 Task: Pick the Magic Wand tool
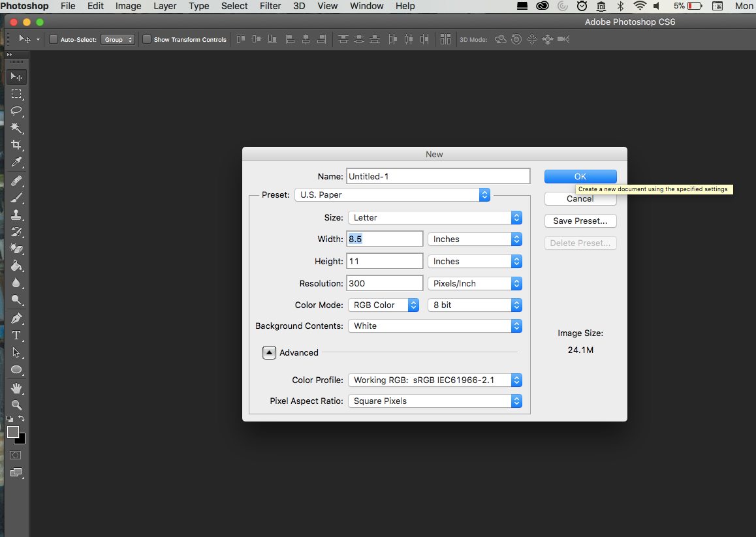[x=16, y=128]
